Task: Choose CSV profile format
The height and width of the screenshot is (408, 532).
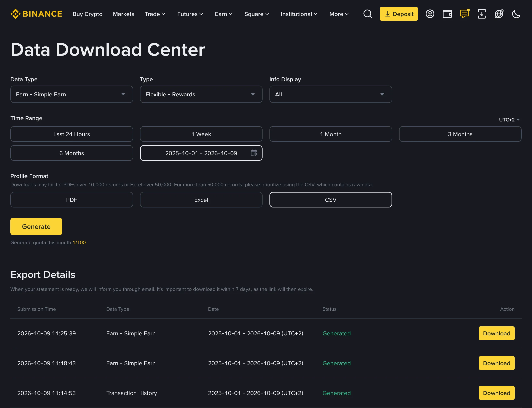Action: (331, 200)
